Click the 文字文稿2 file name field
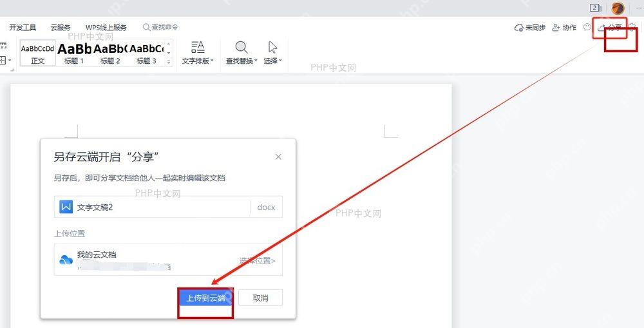This screenshot has width=644, height=328. tap(168, 207)
